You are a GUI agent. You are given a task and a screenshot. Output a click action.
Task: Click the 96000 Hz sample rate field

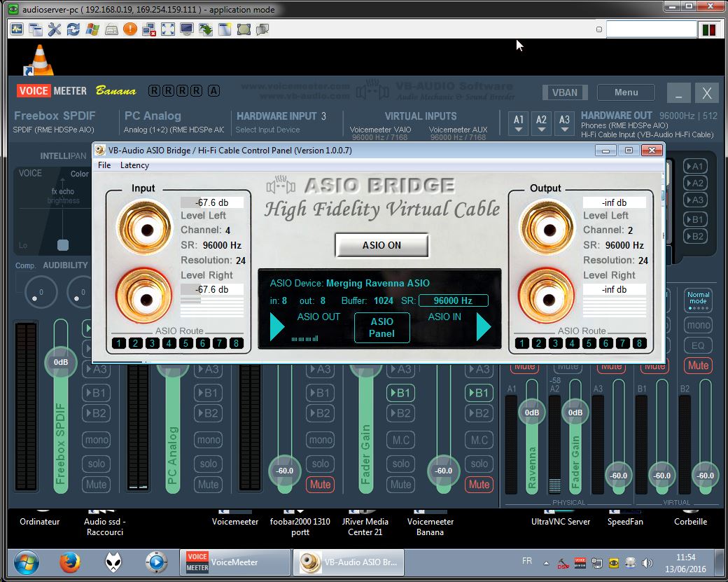point(454,300)
